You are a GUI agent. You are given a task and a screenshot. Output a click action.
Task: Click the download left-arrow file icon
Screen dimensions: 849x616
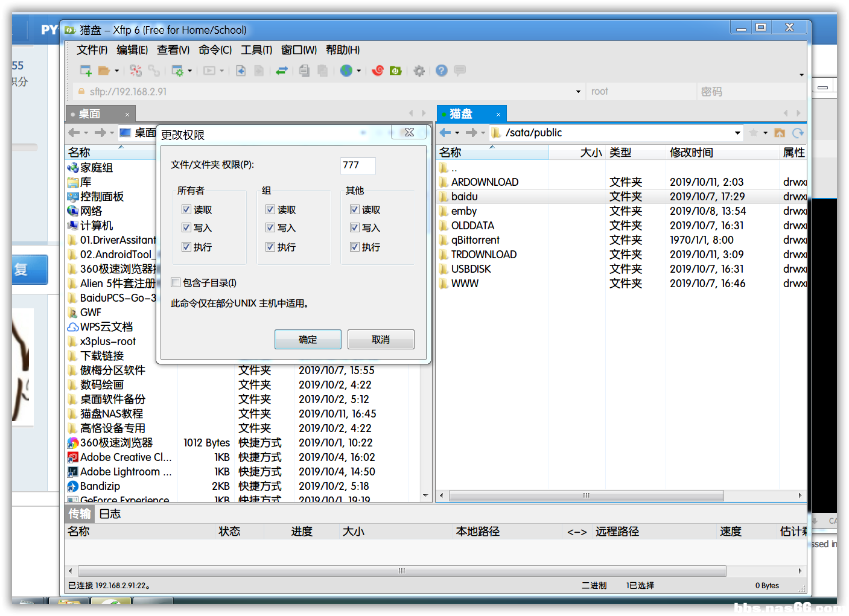240,71
